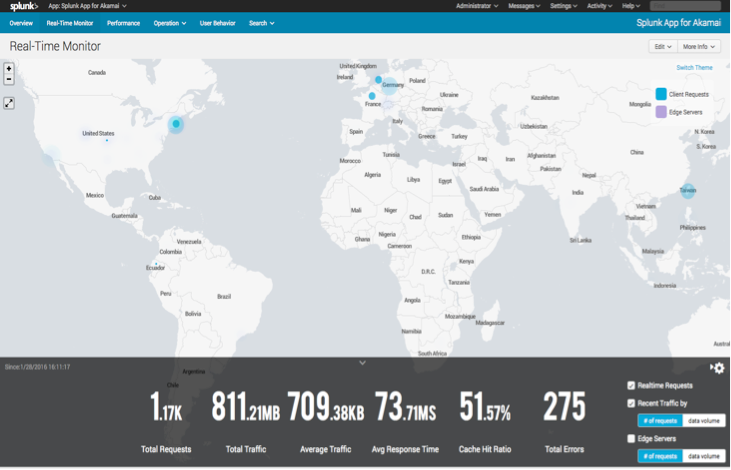Open the Edit dropdown button
This screenshot has width=731, height=470.
click(x=662, y=47)
